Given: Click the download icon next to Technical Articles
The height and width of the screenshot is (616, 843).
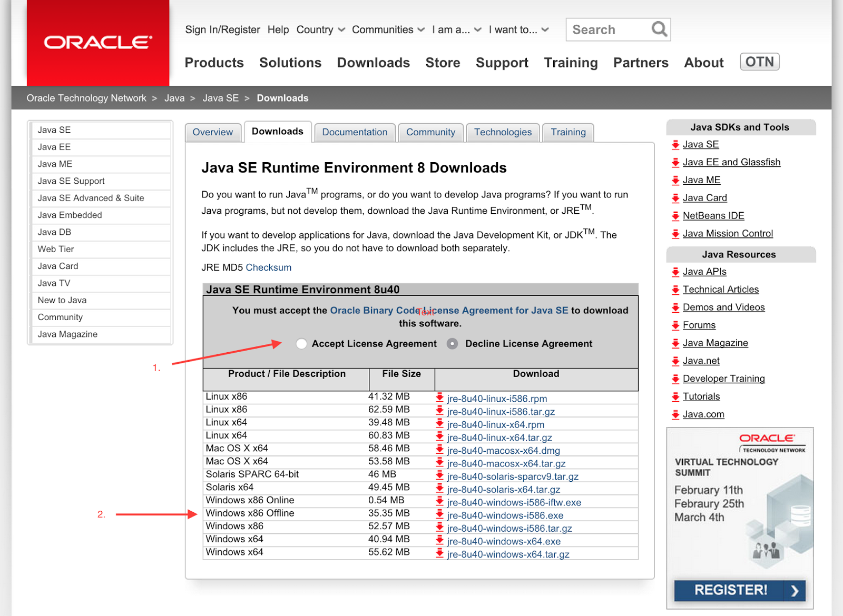Looking at the screenshot, I should point(676,289).
